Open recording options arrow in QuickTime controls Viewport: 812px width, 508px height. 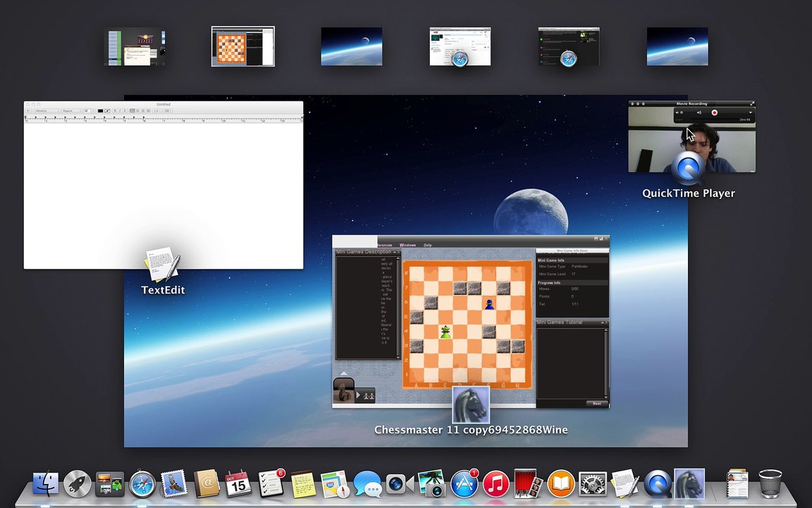click(751, 112)
